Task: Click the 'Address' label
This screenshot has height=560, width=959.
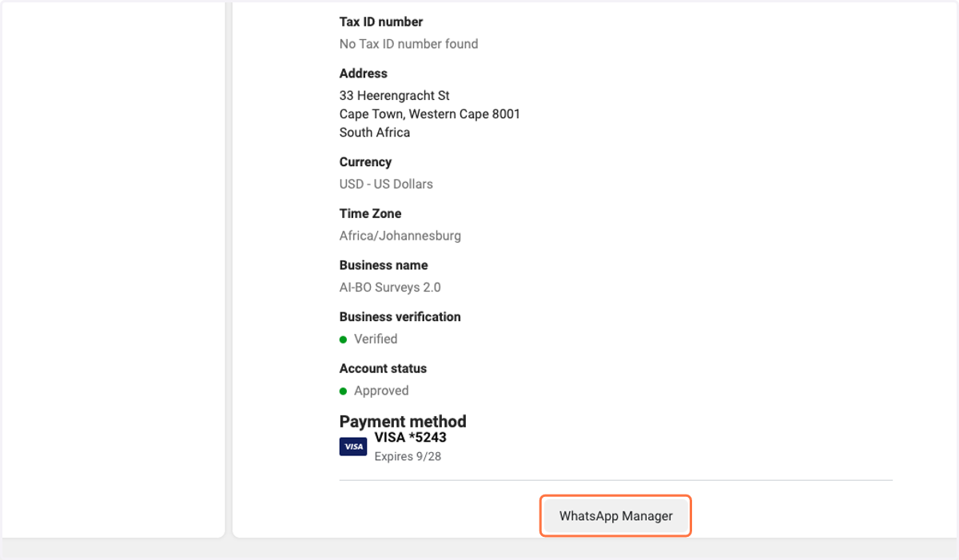Action: pos(364,73)
